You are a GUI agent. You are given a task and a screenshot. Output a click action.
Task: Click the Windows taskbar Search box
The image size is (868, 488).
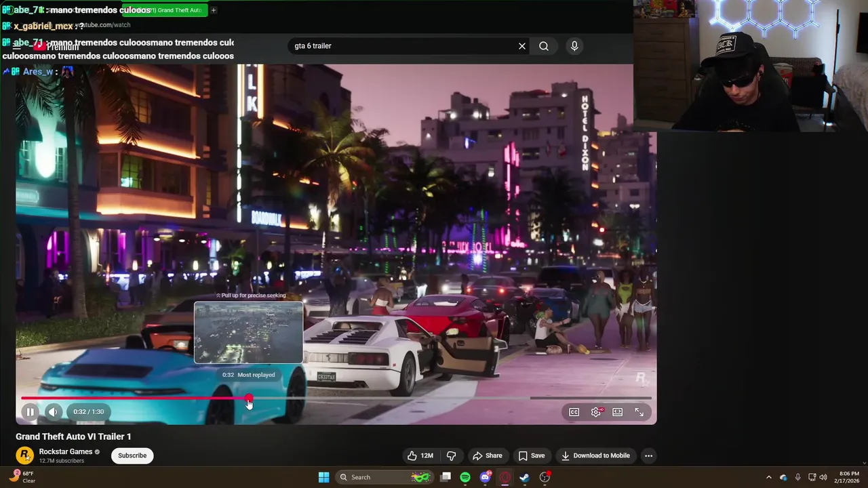coord(384,477)
